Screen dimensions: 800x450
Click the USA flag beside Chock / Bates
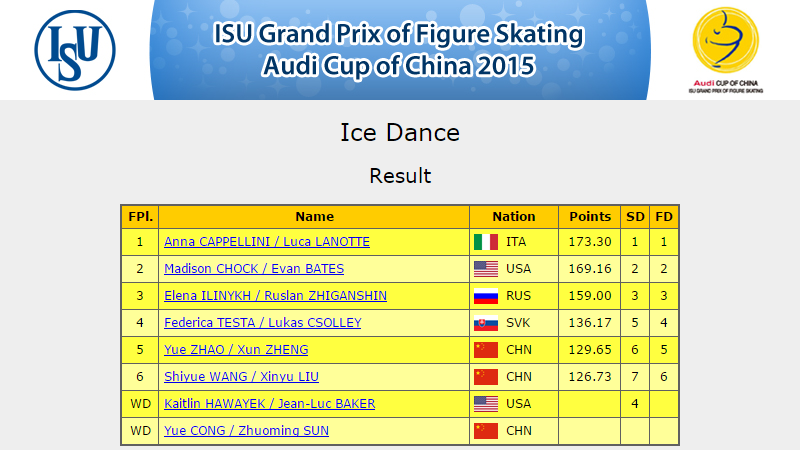[486, 269]
